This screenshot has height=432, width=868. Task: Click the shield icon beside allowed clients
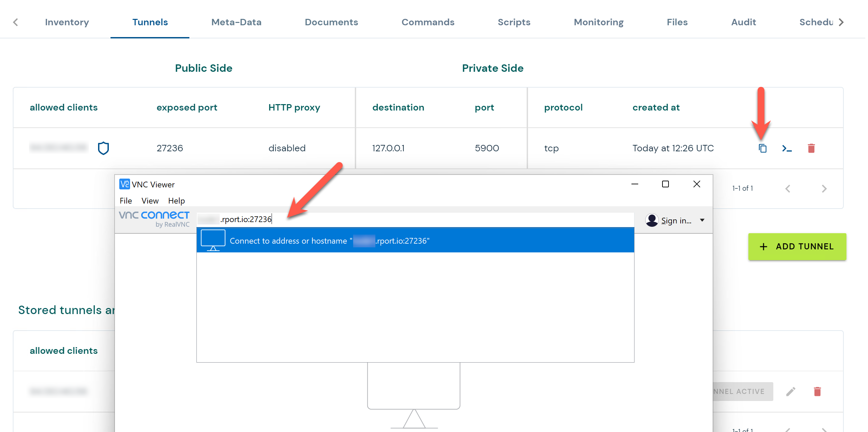(x=103, y=148)
